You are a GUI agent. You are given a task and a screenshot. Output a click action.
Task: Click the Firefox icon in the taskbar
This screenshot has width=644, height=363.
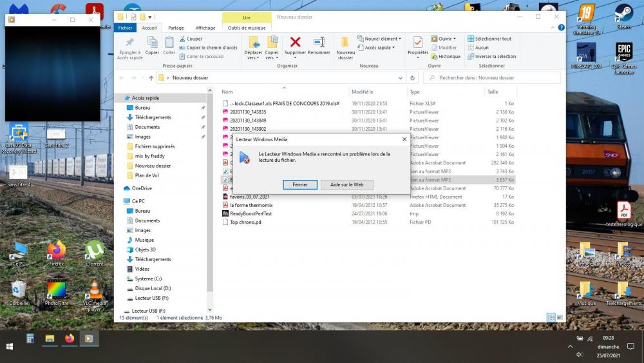click(x=69, y=338)
